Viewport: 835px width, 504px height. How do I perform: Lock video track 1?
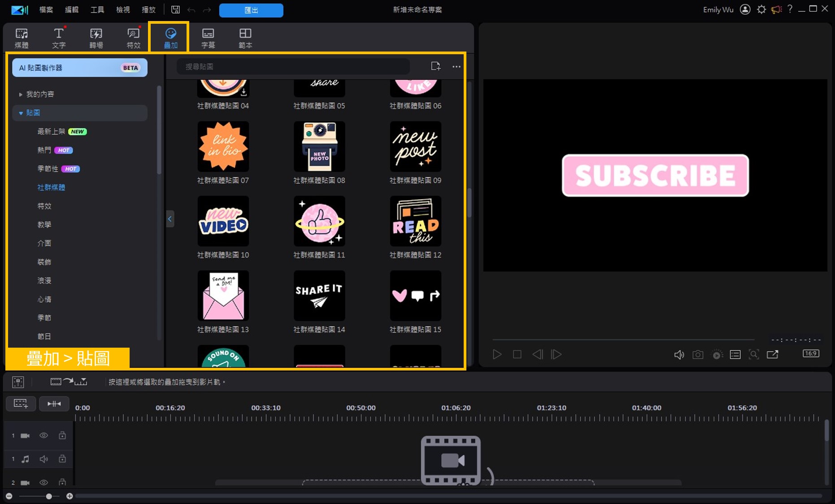pyautogui.click(x=62, y=435)
